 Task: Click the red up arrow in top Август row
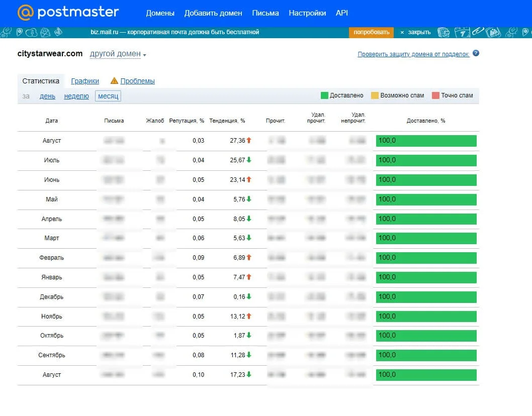coord(249,141)
